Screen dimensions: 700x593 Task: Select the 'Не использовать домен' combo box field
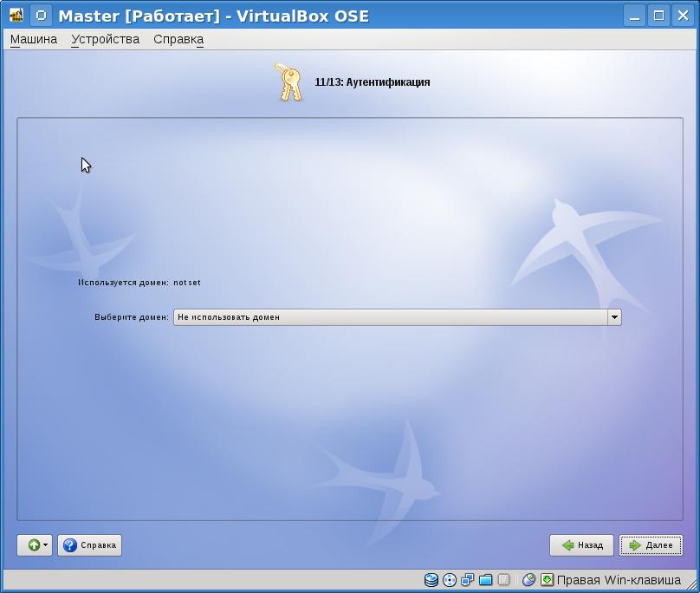coord(390,317)
